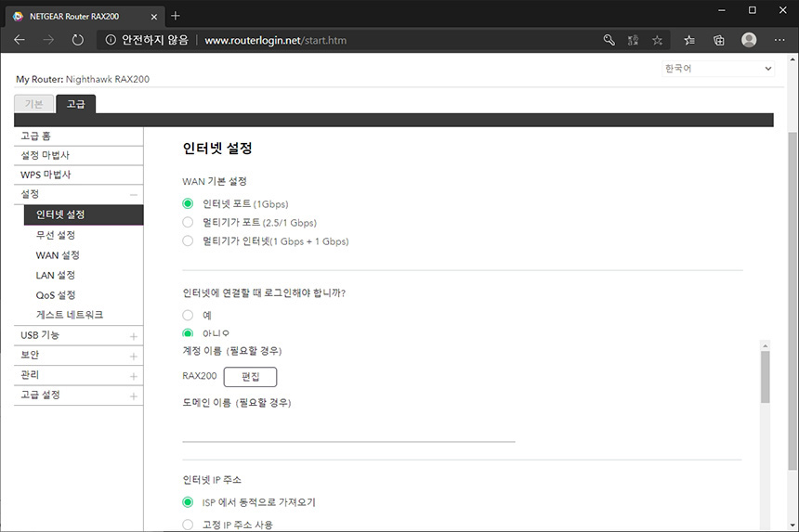Image resolution: width=799 pixels, height=532 pixels.
Task: Expand the USB 기능 section
Action: (x=134, y=336)
